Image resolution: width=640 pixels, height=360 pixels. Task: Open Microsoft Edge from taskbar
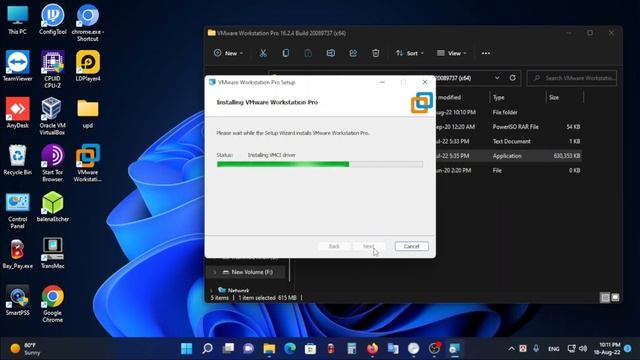[x=290, y=349]
